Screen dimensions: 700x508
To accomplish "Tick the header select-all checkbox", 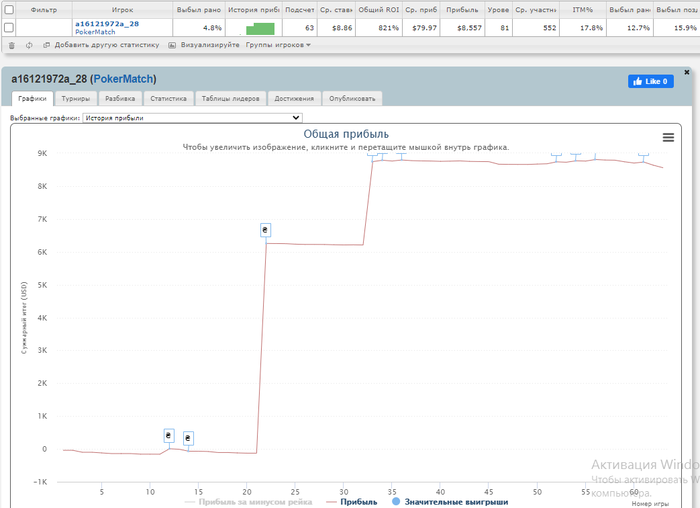I will 9,9.
